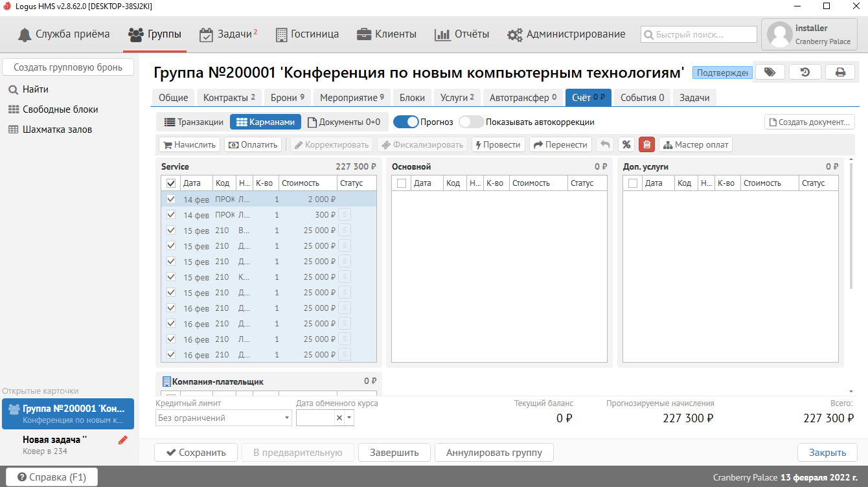Screen dimensions: 868x487
Task: Open the Отчёты main menu
Action: [462, 34]
